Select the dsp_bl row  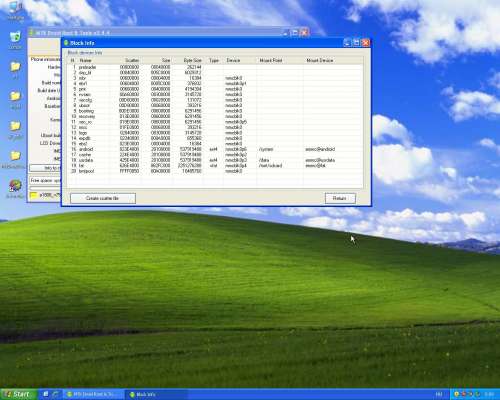(215, 72)
